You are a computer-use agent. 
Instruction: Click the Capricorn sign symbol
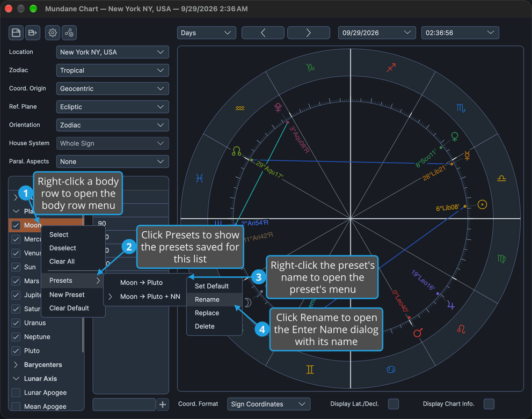[x=310, y=68]
